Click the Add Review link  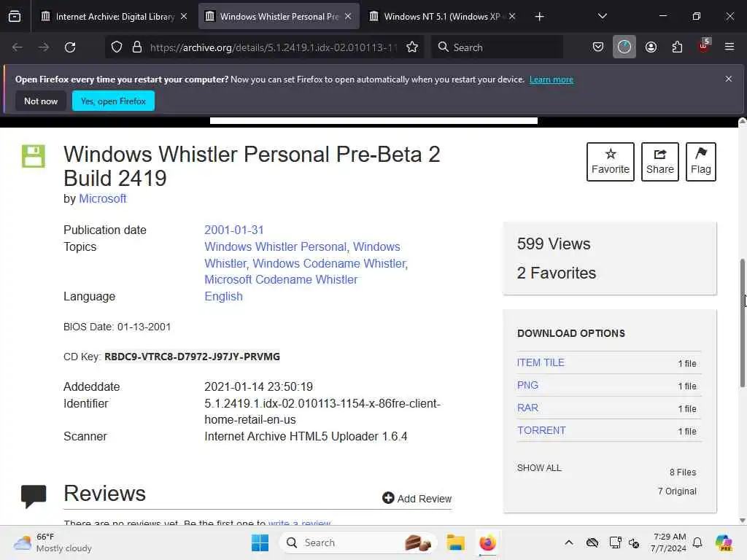[417, 498]
